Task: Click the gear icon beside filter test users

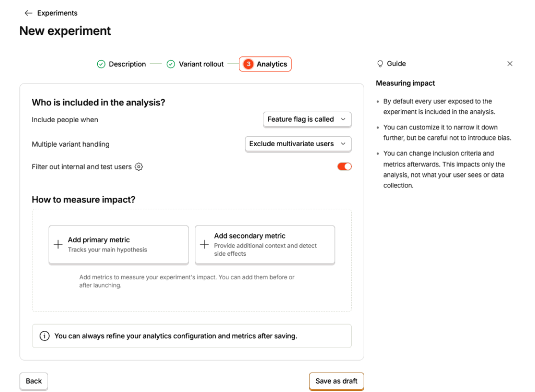Action: click(x=138, y=167)
